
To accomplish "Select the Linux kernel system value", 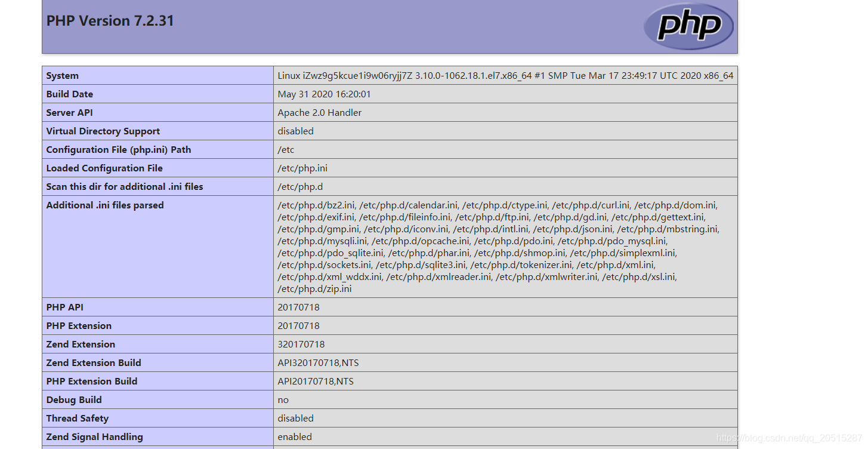I will coord(505,76).
